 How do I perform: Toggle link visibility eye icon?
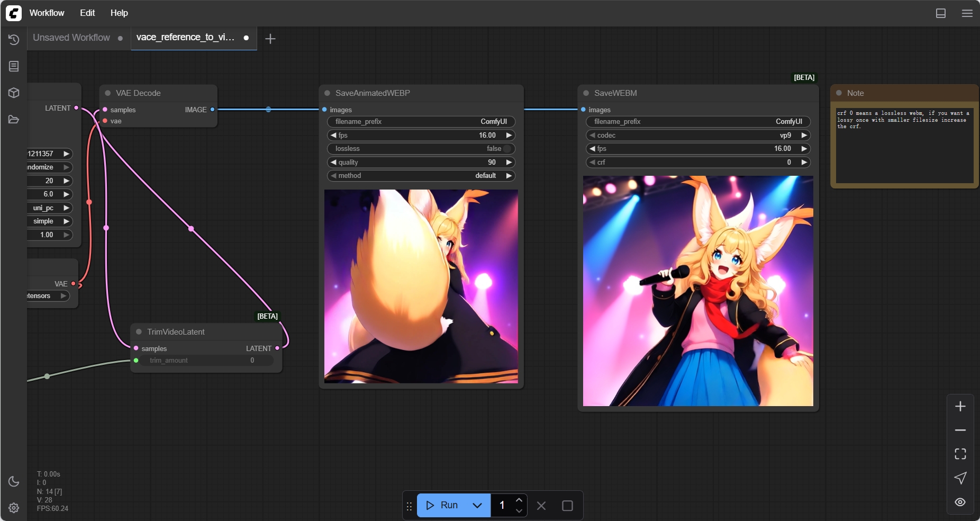960,502
